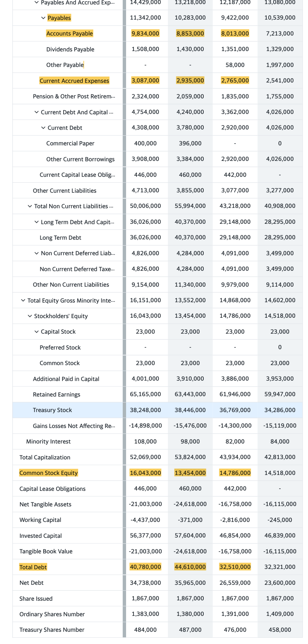
Task: Click Treasury Shares Number value 484,000
Action: point(145,630)
